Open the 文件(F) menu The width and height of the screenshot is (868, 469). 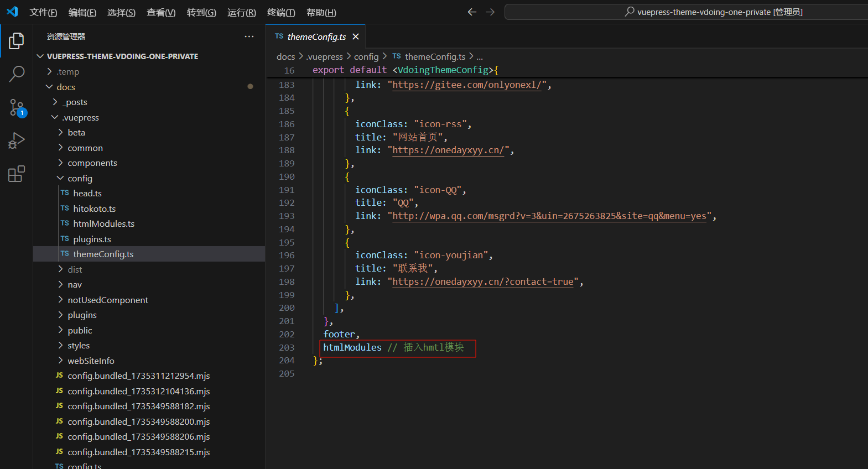click(x=43, y=12)
